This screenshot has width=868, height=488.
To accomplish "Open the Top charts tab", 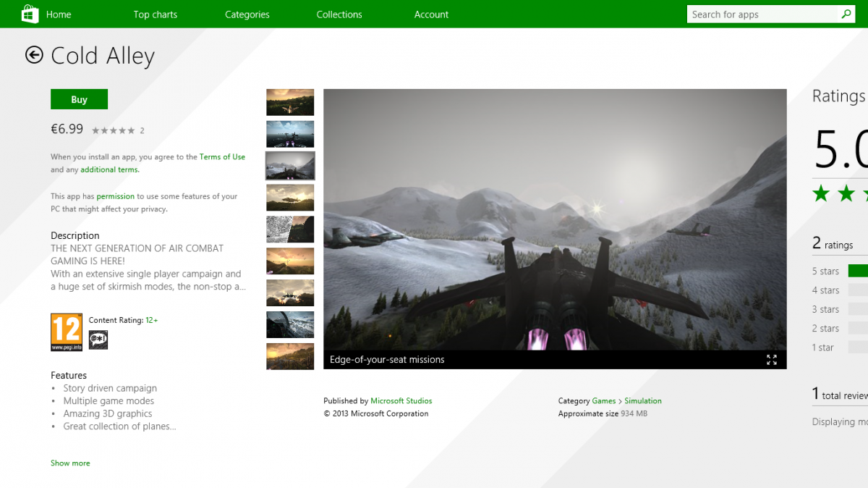I will pyautogui.click(x=156, y=14).
